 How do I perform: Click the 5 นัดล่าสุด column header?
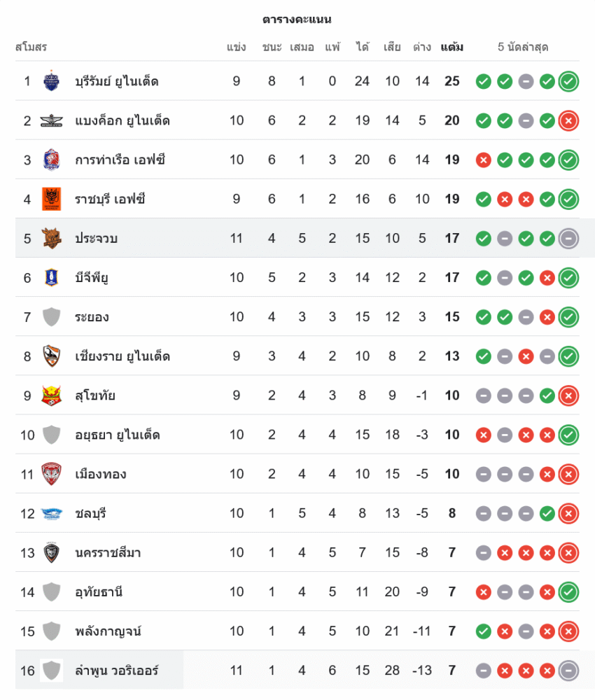coord(522,48)
